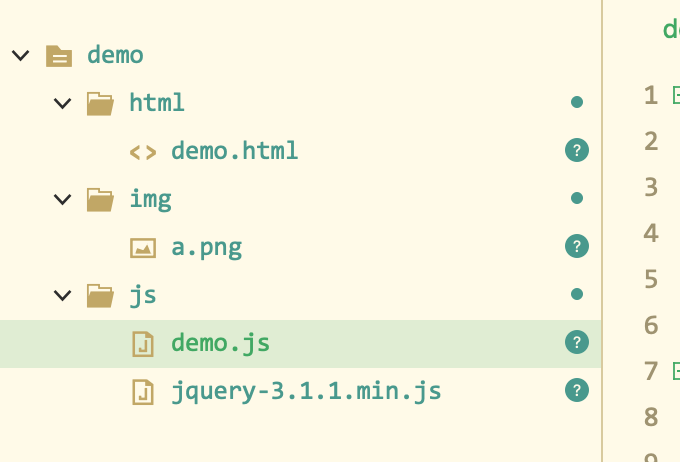The height and width of the screenshot is (462, 680).
Task: Click the status dot of img folder
Action: click(x=577, y=198)
